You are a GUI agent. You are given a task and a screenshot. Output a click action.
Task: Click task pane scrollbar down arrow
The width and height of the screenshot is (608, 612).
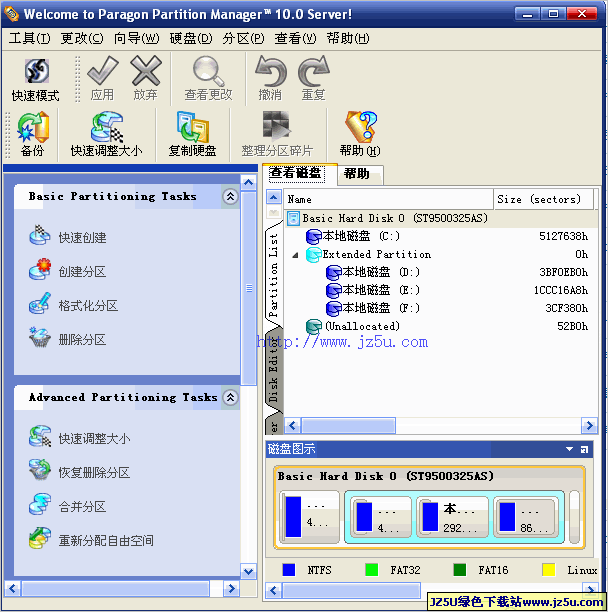[x=249, y=572]
